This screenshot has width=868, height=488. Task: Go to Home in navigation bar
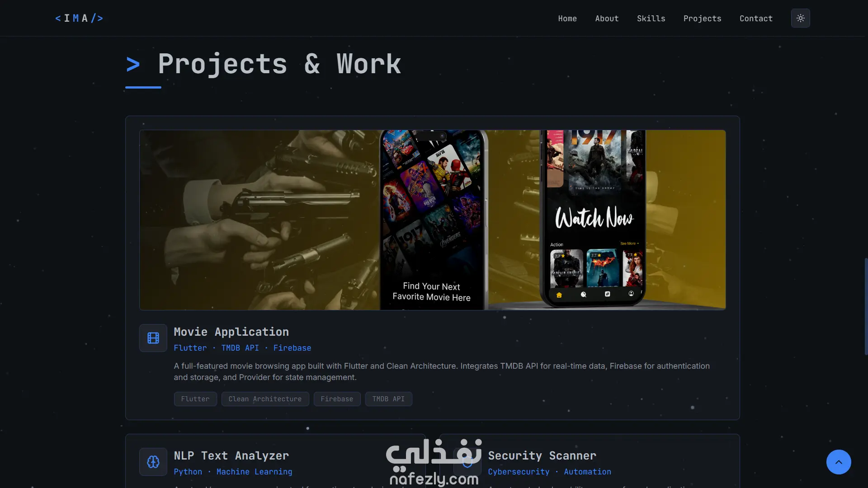point(567,19)
